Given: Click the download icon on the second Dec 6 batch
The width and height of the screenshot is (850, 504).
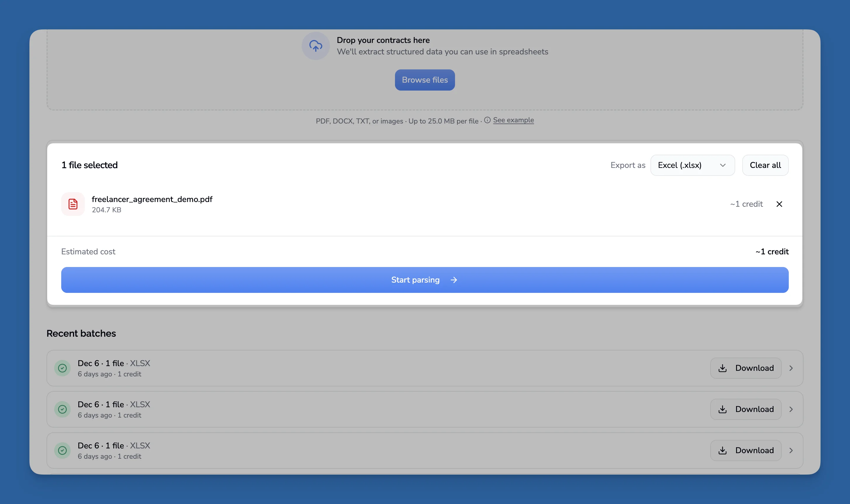Looking at the screenshot, I should coord(723,409).
